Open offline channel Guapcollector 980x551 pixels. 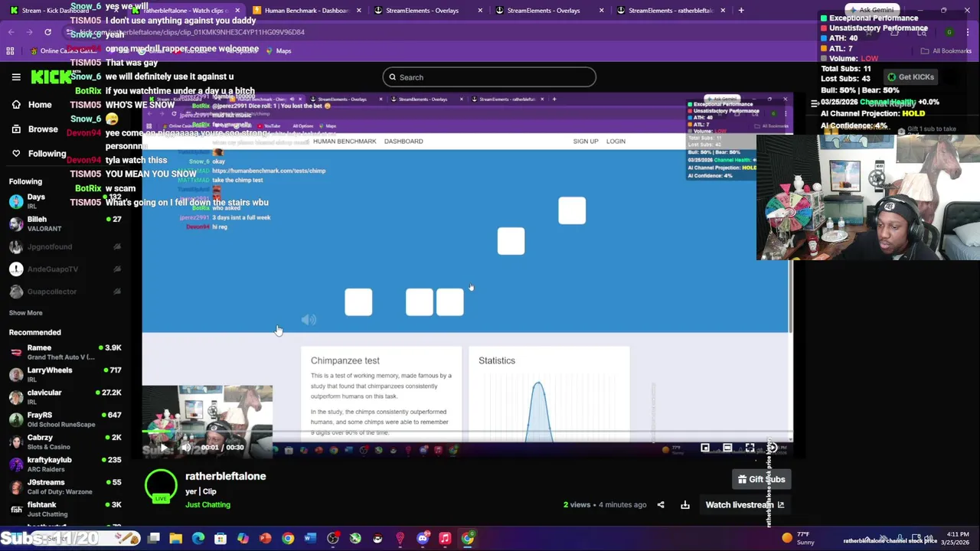pyautogui.click(x=65, y=292)
